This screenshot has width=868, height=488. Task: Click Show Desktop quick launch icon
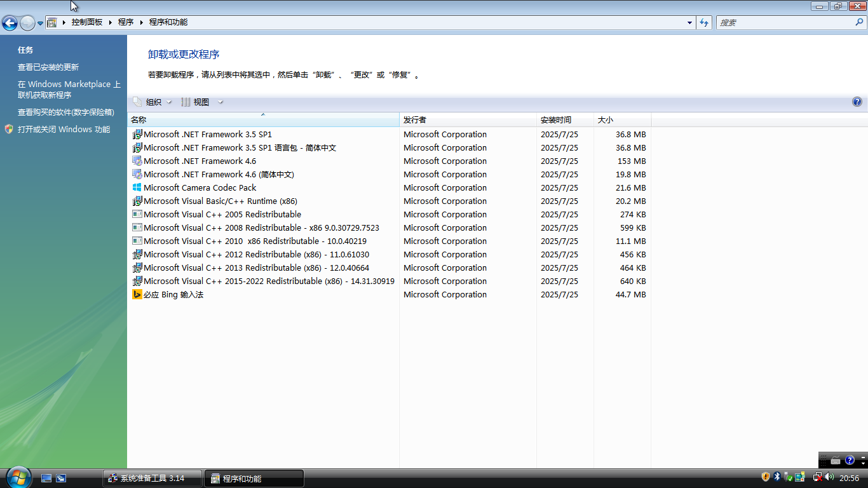point(46,478)
